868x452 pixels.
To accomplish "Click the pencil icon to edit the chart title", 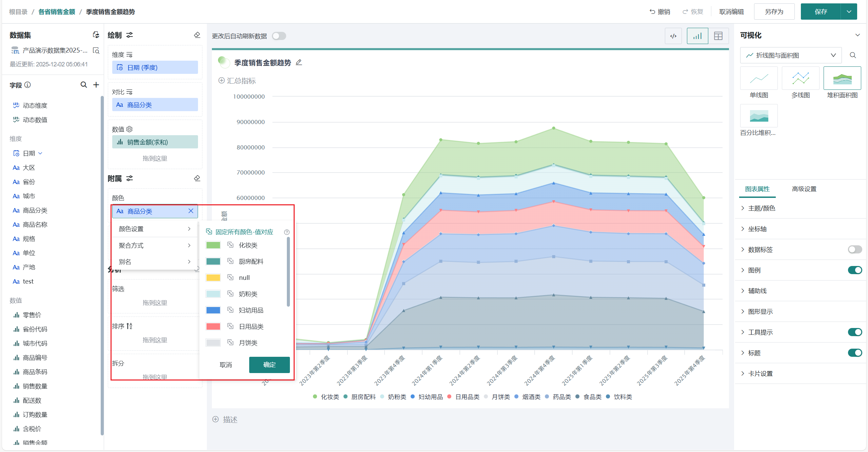I will click(x=299, y=62).
